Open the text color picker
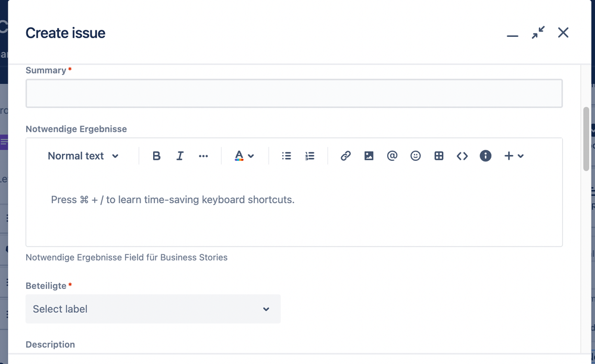Image resolution: width=595 pixels, height=364 pixels. [244, 155]
